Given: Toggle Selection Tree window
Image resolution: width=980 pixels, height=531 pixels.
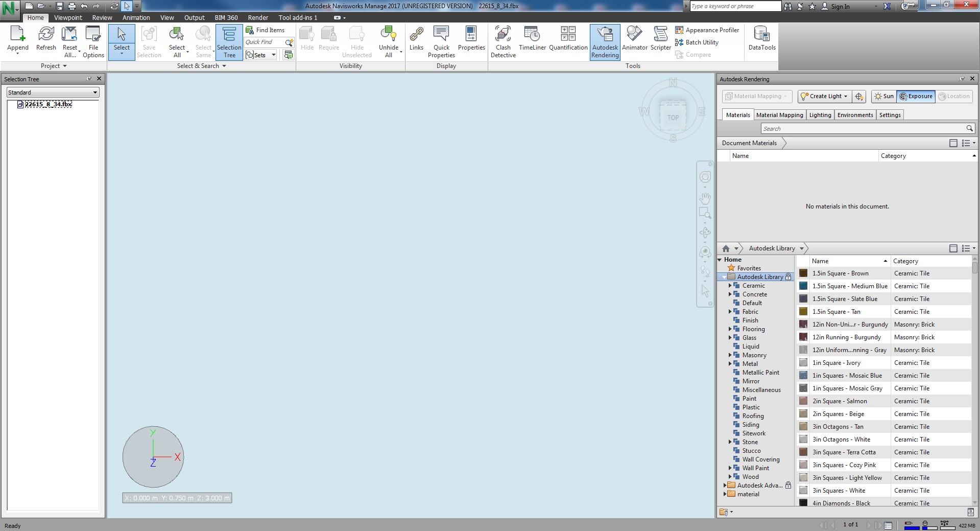Looking at the screenshot, I should 229,41.
